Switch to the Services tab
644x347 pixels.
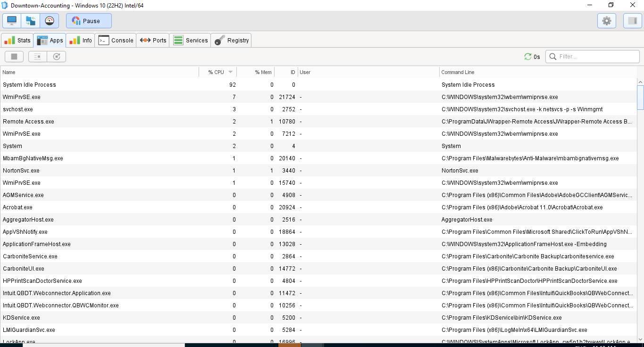[x=191, y=41]
